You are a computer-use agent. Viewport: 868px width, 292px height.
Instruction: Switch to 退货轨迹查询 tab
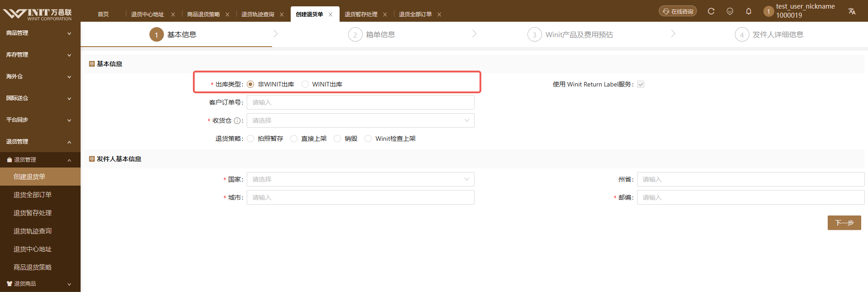pyautogui.click(x=258, y=14)
